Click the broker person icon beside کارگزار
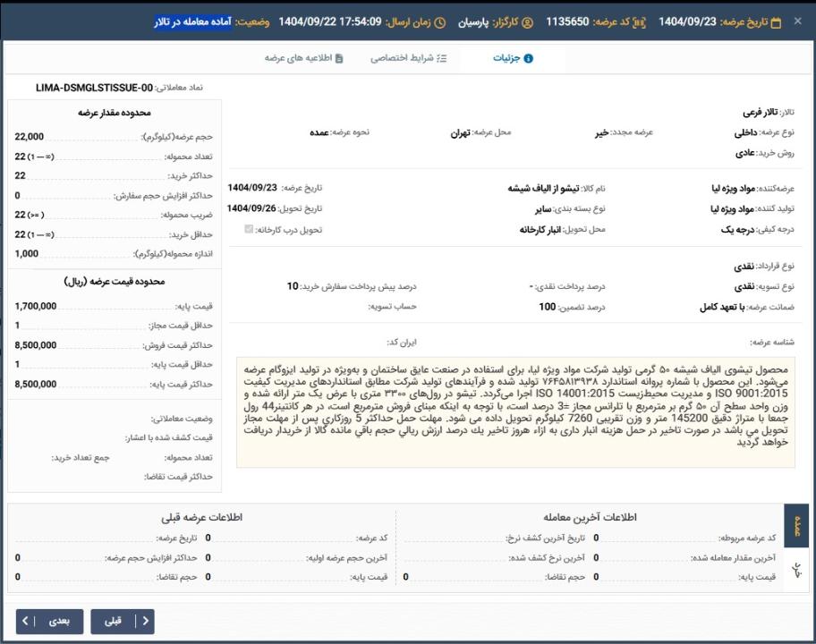 [x=527, y=21]
